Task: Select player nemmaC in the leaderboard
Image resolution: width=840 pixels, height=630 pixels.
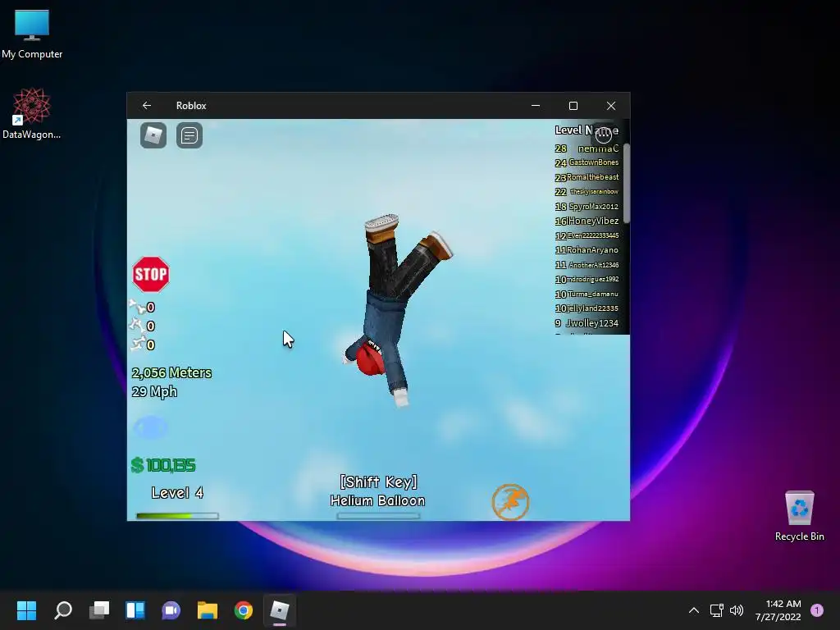Action: tap(598, 148)
